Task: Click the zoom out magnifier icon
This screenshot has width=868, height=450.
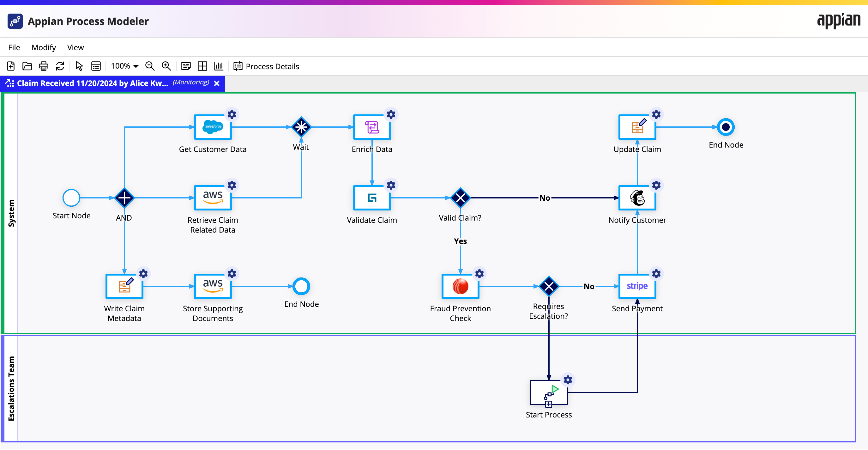Action: (x=150, y=66)
